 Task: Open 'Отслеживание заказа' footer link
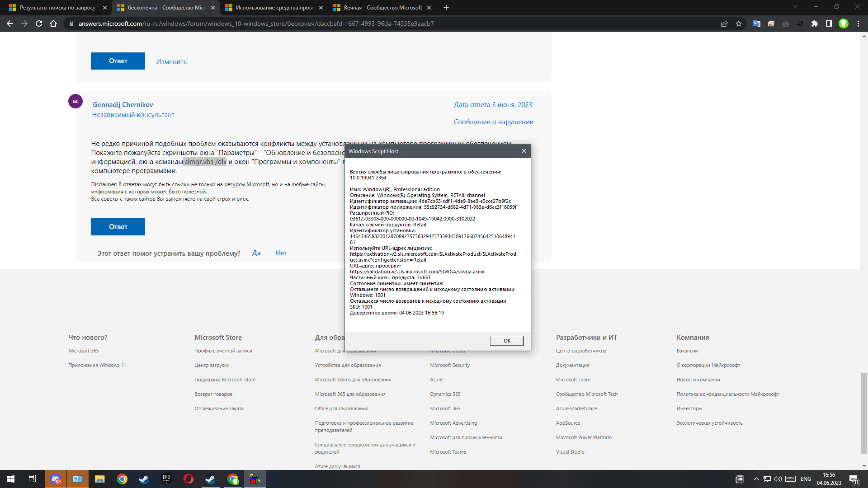click(x=219, y=408)
